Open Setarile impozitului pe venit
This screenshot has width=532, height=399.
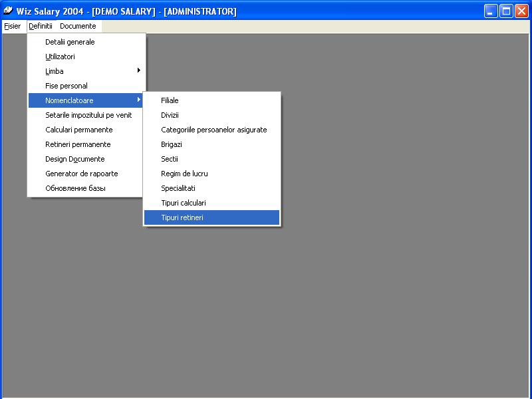88,115
